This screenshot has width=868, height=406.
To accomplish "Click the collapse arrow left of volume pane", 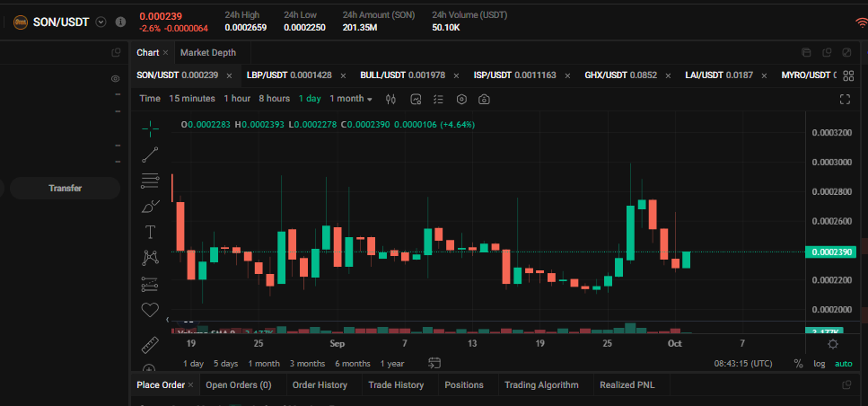I will pyautogui.click(x=168, y=320).
